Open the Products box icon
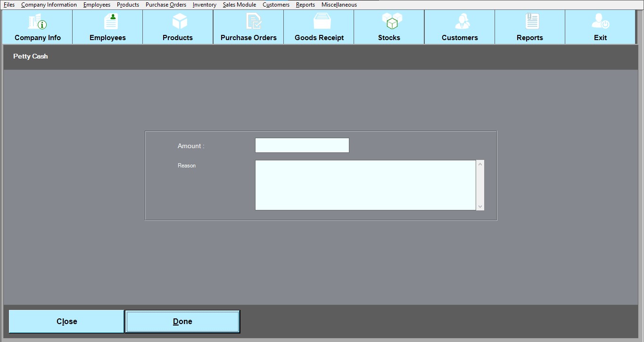The height and width of the screenshot is (342, 644). 178,22
